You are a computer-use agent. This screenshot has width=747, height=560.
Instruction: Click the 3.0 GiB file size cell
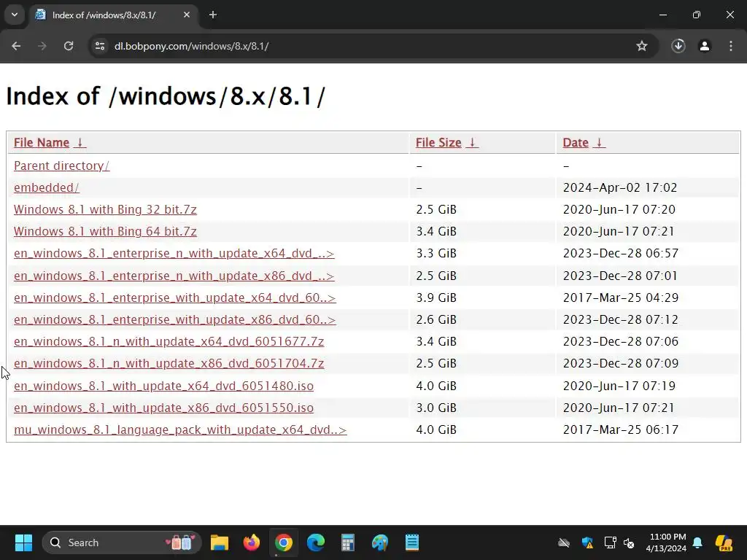[436, 408]
